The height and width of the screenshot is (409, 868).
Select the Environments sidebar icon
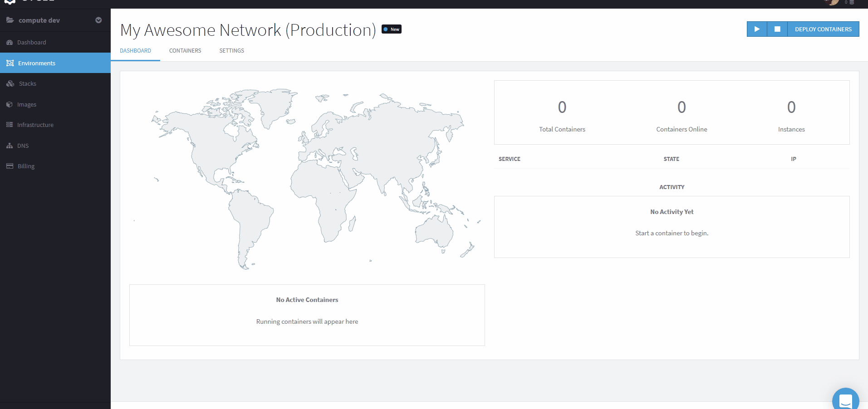pos(10,63)
